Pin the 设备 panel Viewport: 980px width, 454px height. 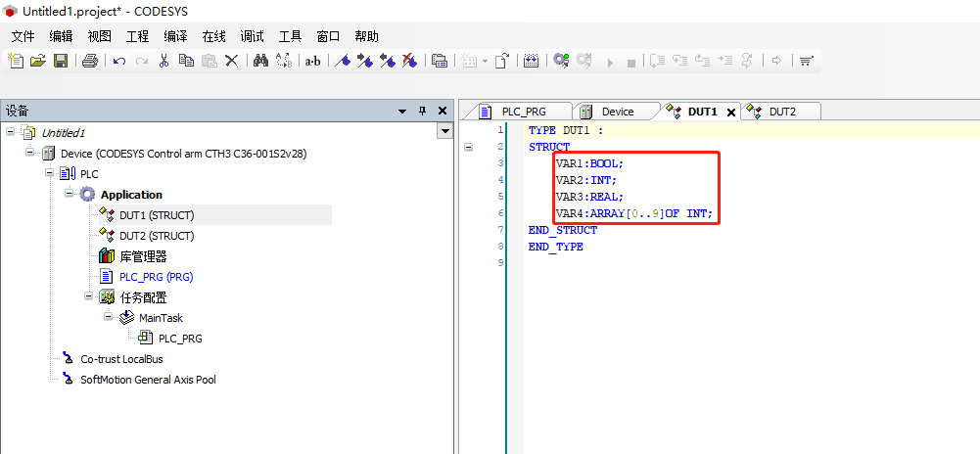(x=423, y=112)
